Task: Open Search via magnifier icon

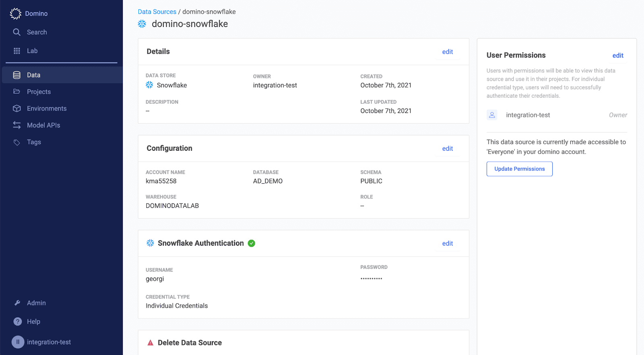Action: coord(17,32)
